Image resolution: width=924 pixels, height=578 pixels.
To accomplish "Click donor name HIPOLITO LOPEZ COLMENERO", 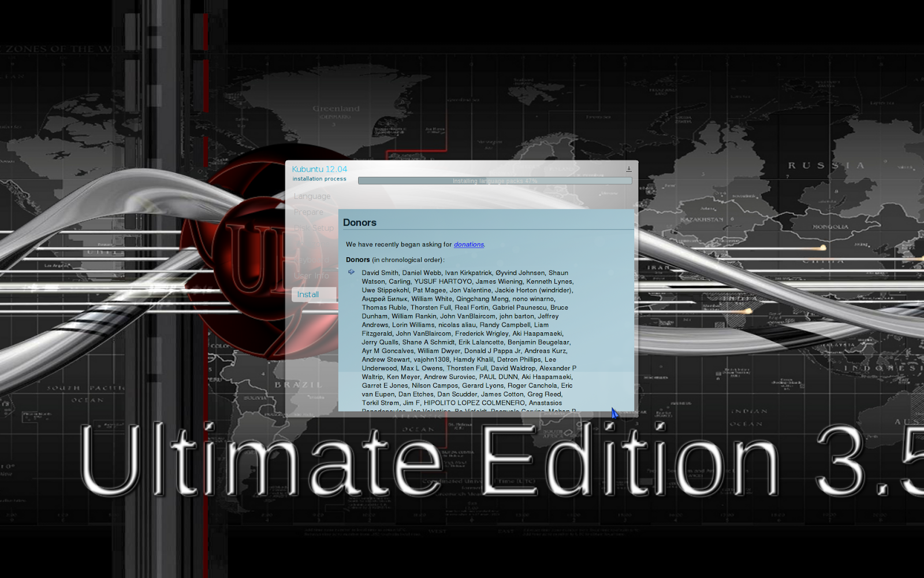I will 475,402.
